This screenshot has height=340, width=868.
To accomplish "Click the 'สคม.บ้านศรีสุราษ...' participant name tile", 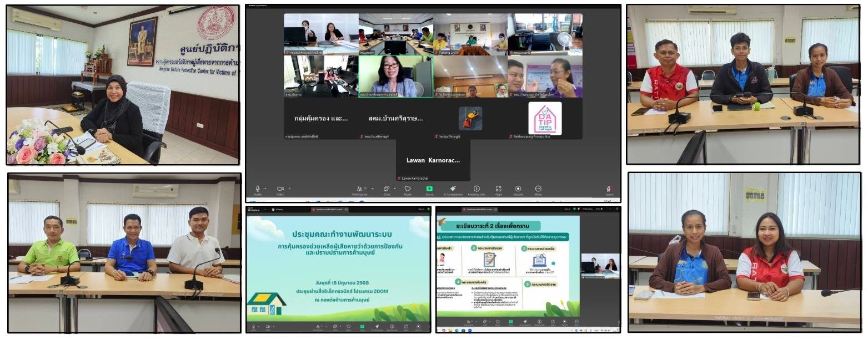I will [x=396, y=118].
